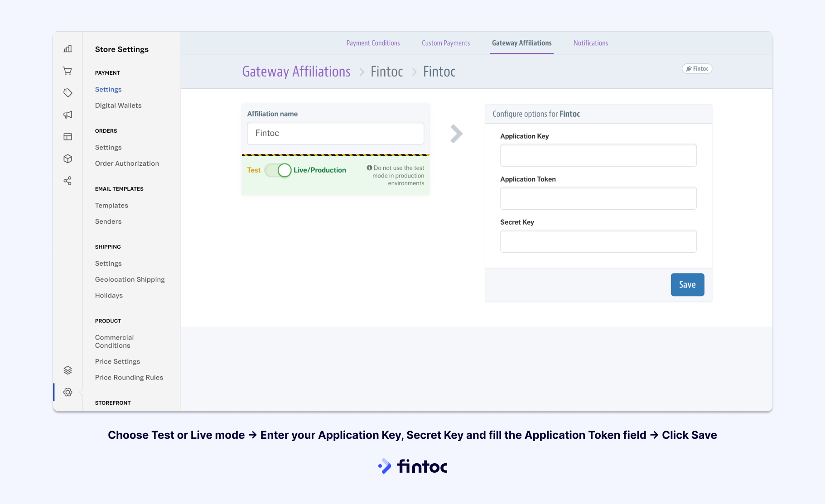The width and height of the screenshot is (825, 504).
Task: Open the apps layers stack icon
Action: 68,370
